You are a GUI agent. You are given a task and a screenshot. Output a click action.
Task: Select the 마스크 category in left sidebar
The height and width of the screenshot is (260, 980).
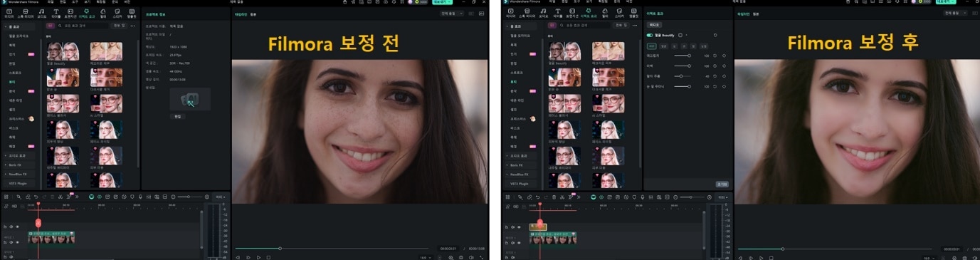pos(14,128)
